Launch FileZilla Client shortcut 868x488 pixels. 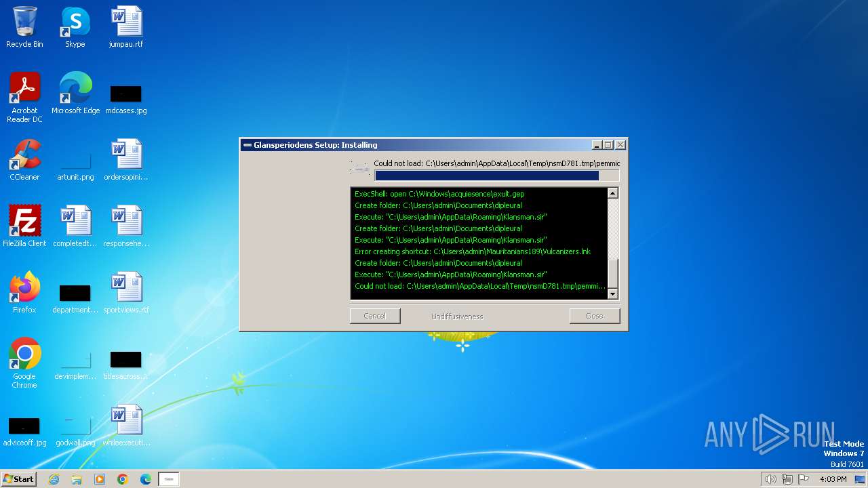click(24, 226)
